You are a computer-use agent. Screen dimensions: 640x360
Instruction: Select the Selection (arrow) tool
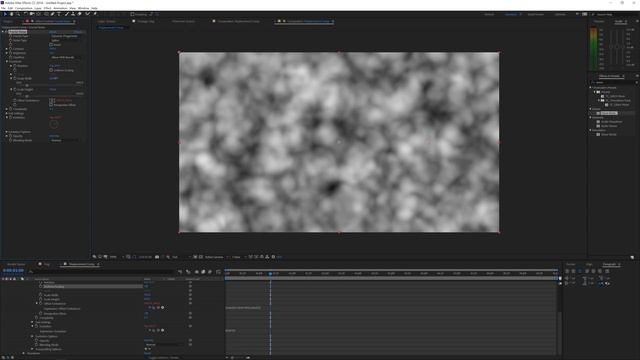pos(5,14)
